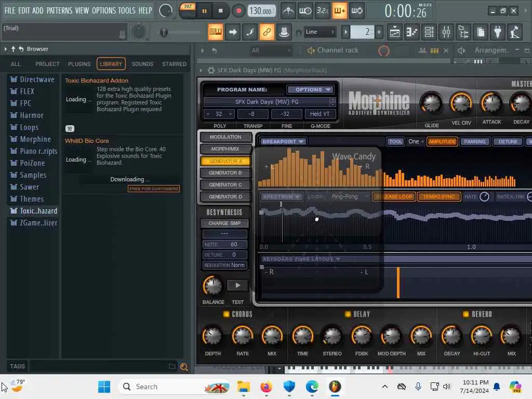The width and height of the screenshot is (532, 399).
Task: Switch to the PLUGINS browser tab
Action: click(79, 64)
